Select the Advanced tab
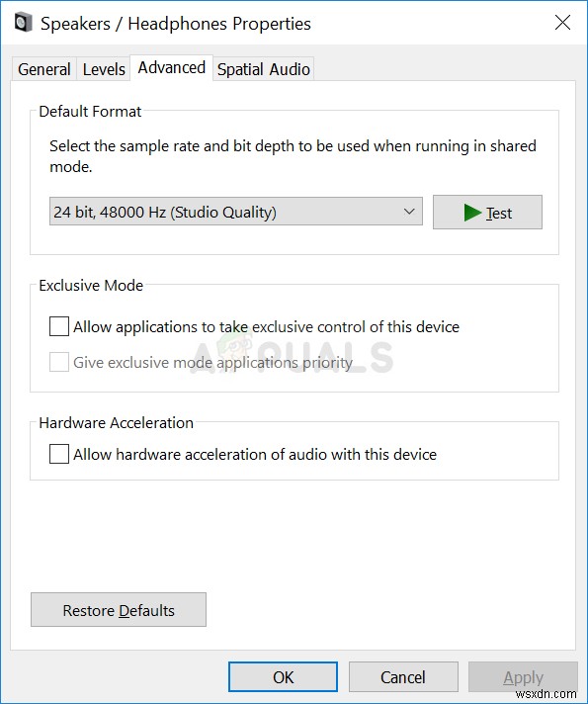 (x=172, y=68)
